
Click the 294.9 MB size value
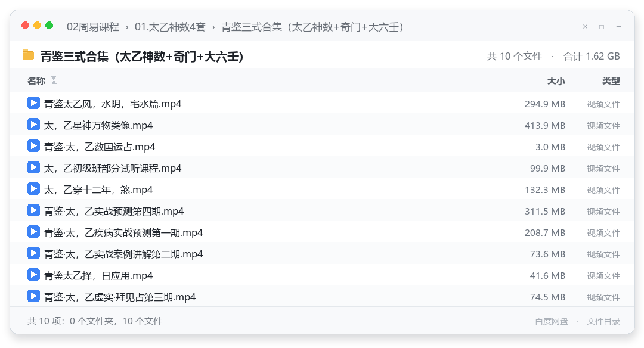(545, 104)
